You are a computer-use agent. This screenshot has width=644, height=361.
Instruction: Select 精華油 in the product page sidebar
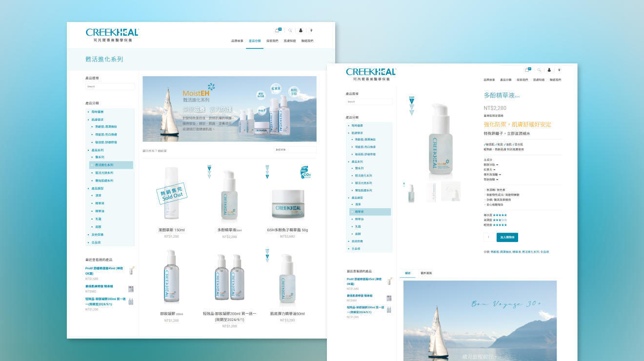pos(360,219)
